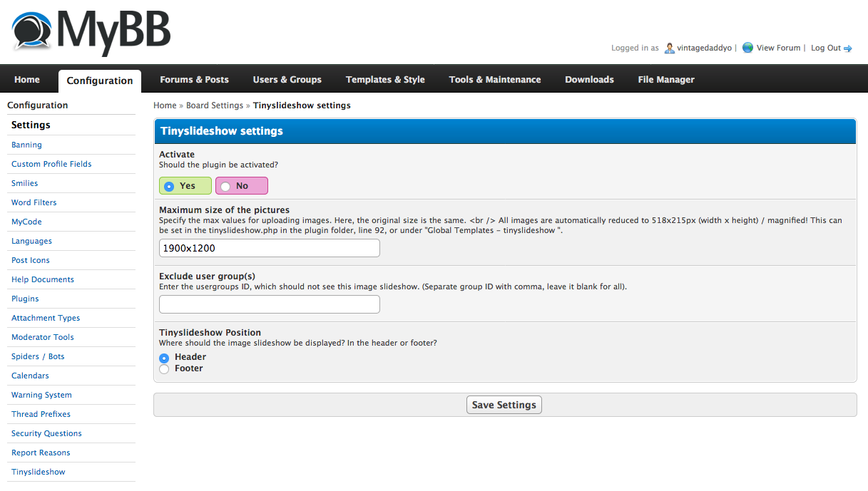Click the user avatar icon beside vintagedaddyo
The image size is (868, 491).
click(669, 48)
